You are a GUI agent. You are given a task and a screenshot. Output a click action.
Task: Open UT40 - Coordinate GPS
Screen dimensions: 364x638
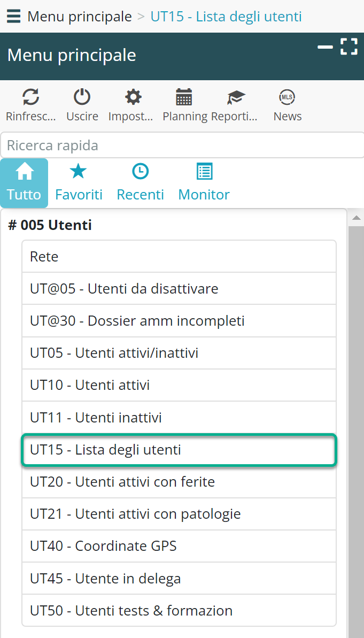point(179,546)
